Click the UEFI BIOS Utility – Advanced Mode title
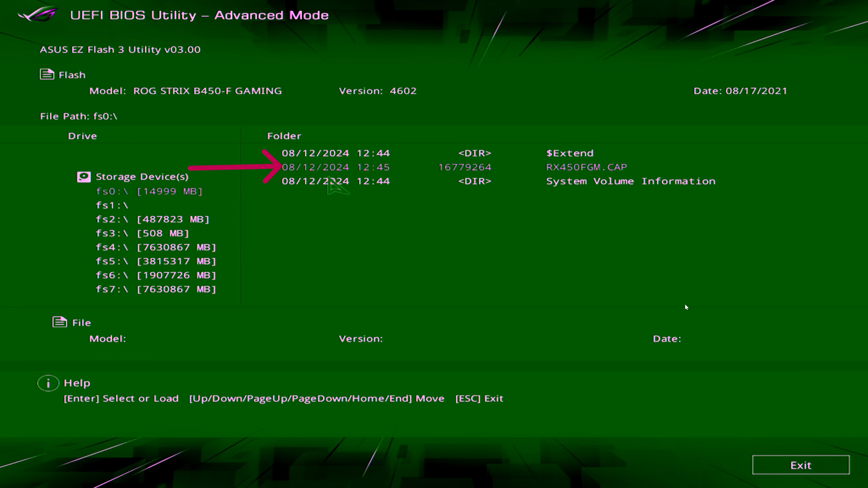This screenshot has width=868, height=488. (x=199, y=15)
